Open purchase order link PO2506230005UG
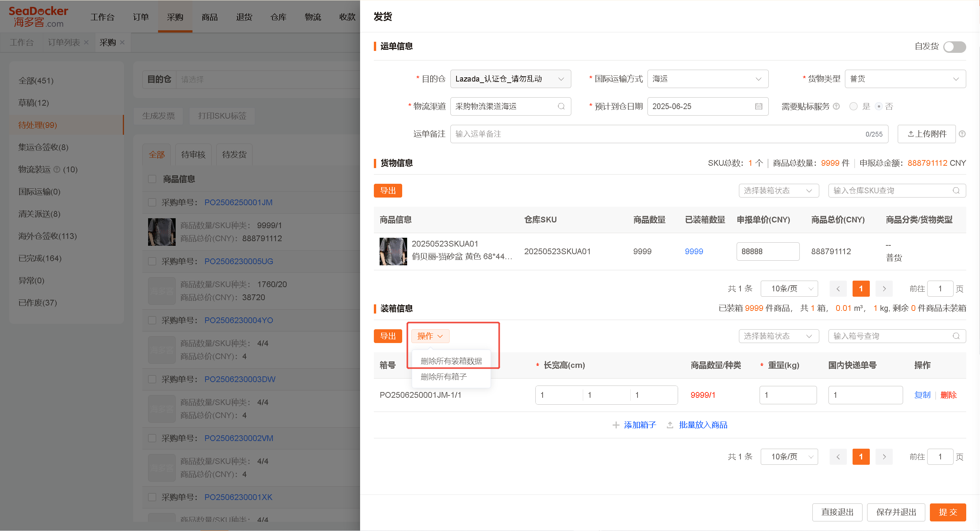This screenshot has width=980, height=531. coord(239,261)
